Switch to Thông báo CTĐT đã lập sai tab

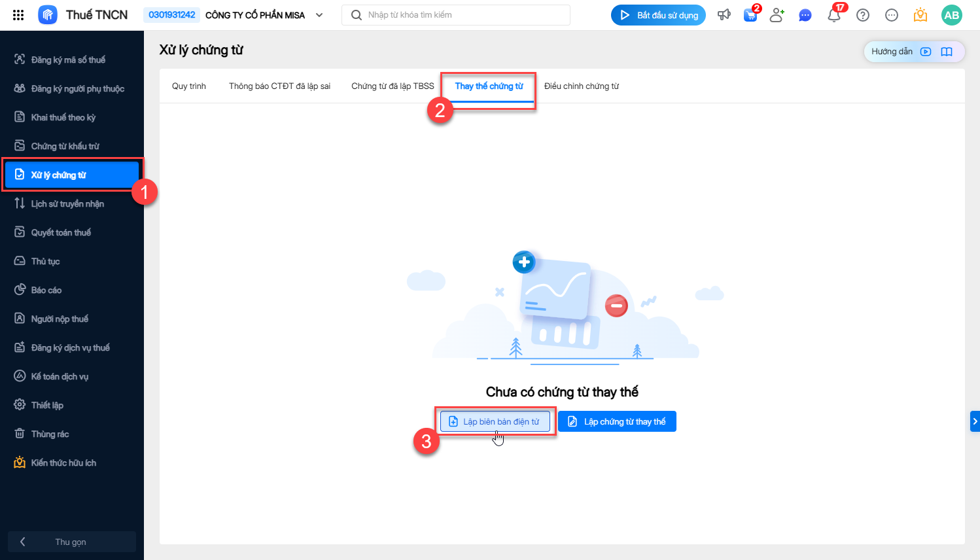[280, 86]
